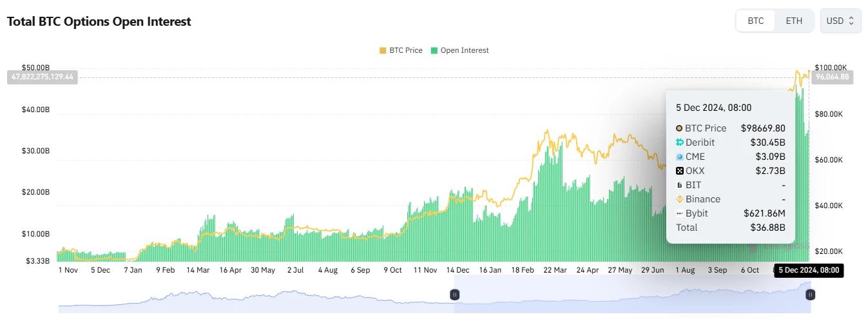Viewport: 868px width, 319px height.
Task: Click the green Open Interest legend swatch
Action: [434, 50]
